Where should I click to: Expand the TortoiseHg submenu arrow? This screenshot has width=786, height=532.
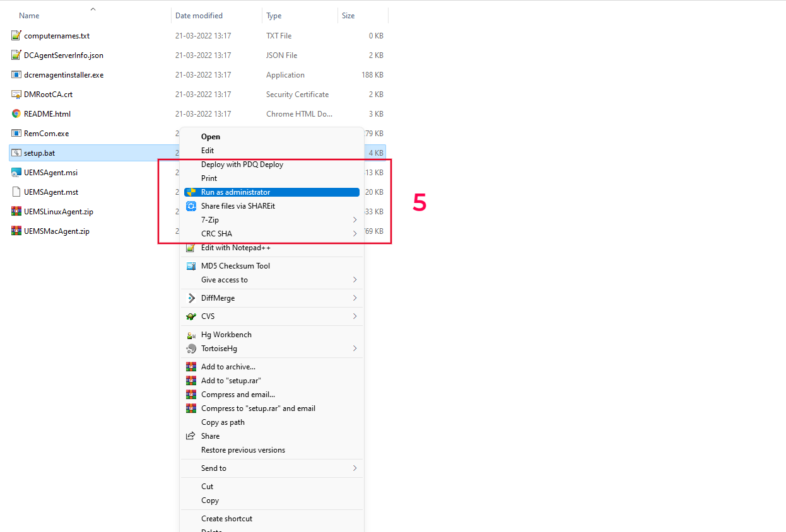pos(355,349)
